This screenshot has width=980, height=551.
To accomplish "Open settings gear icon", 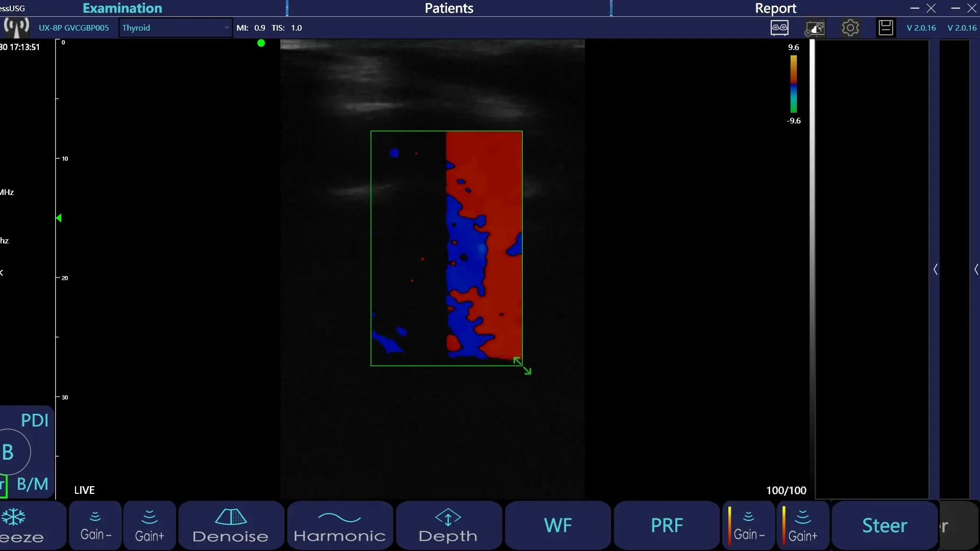I will 850,28.
